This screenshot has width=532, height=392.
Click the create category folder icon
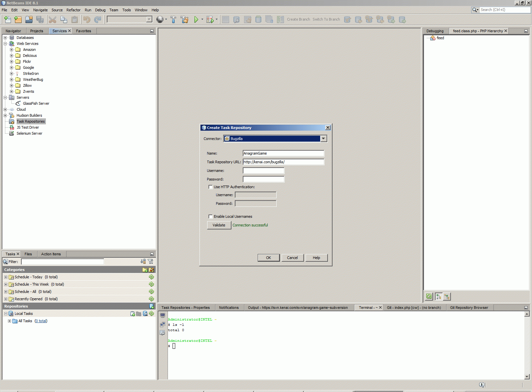pos(145,270)
